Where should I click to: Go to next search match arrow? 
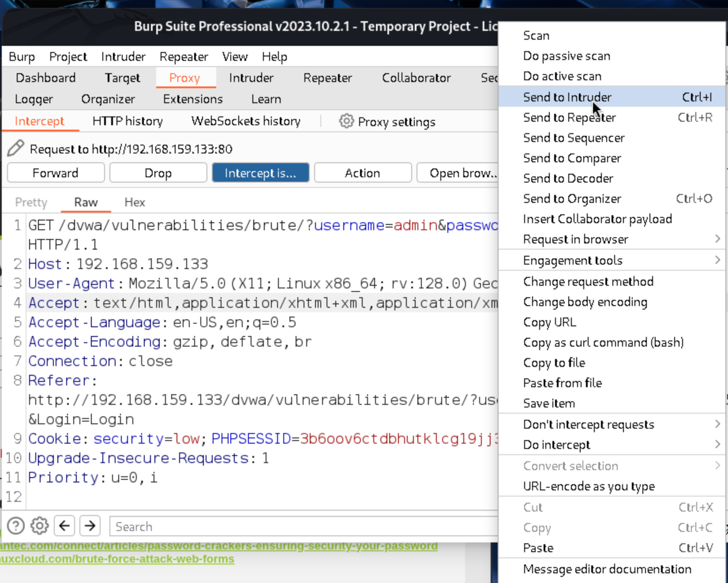click(x=90, y=526)
